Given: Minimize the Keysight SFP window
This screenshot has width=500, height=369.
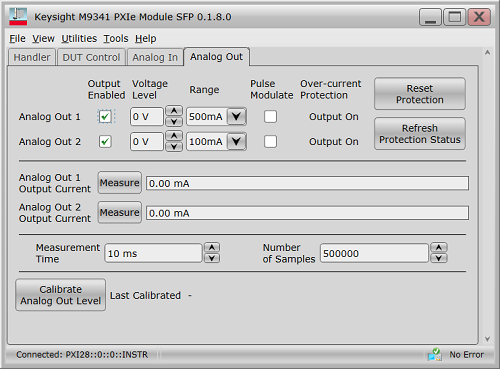Looking at the screenshot, I should 430,17.
